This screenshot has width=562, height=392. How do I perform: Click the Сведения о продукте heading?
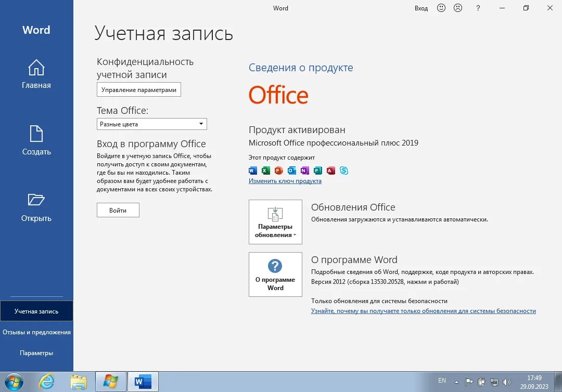pyautogui.click(x=301, y=67)
